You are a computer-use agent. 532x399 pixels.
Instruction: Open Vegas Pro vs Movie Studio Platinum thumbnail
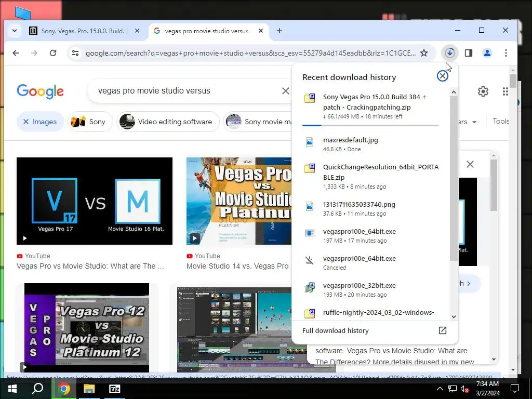coord(239,201)
